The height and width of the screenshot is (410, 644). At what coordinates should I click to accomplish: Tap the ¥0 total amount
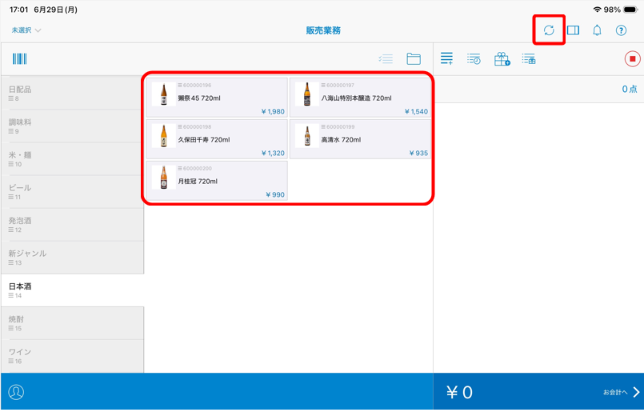(459, 392)
